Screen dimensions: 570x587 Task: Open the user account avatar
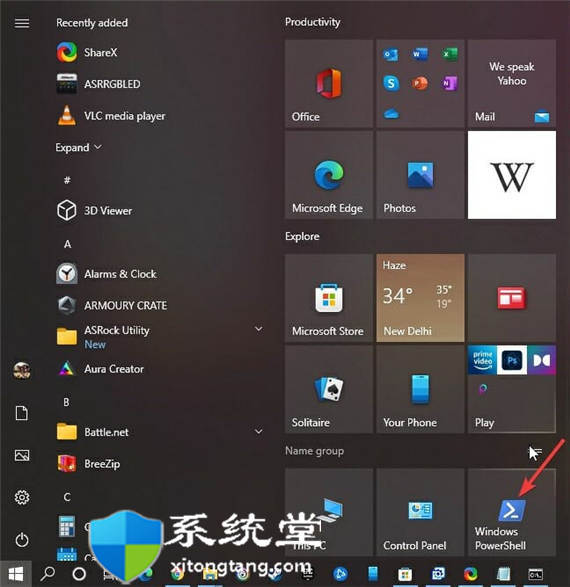pyautogui.click(x=22, y=371)
